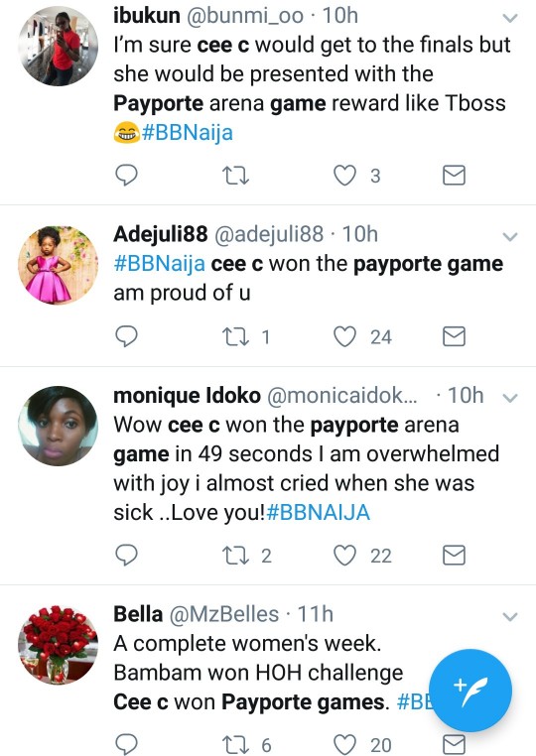Retweet Bella's tweet with 6 retweets
The height and width of the screenshot is (756, 536).
(235, 745)
